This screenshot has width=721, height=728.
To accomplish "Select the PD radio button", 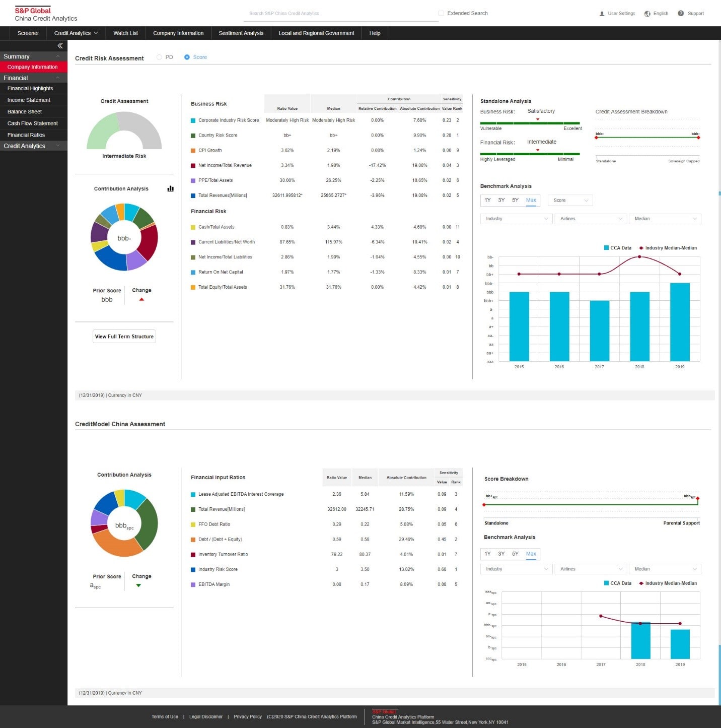I will (x=159, y=57).
